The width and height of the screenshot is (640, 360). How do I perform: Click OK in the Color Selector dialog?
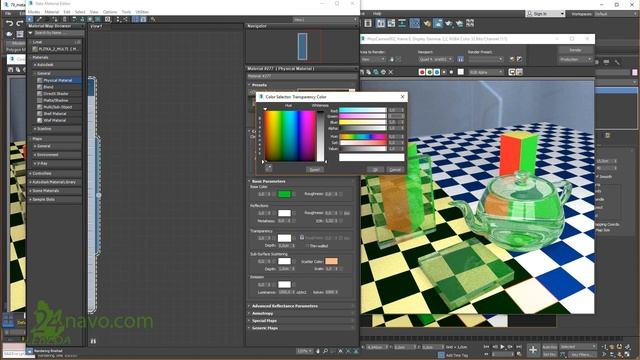375,169
